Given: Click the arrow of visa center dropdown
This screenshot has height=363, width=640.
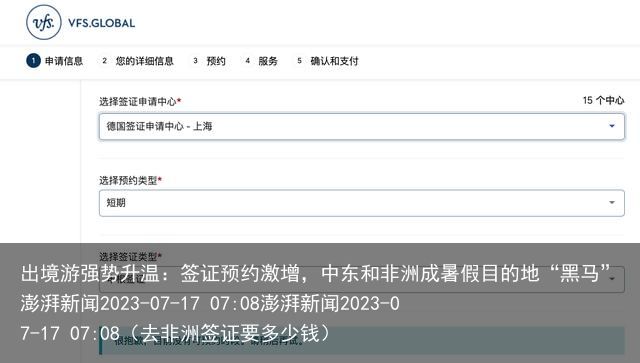Looking at the screenshot, I should point(612,126).
